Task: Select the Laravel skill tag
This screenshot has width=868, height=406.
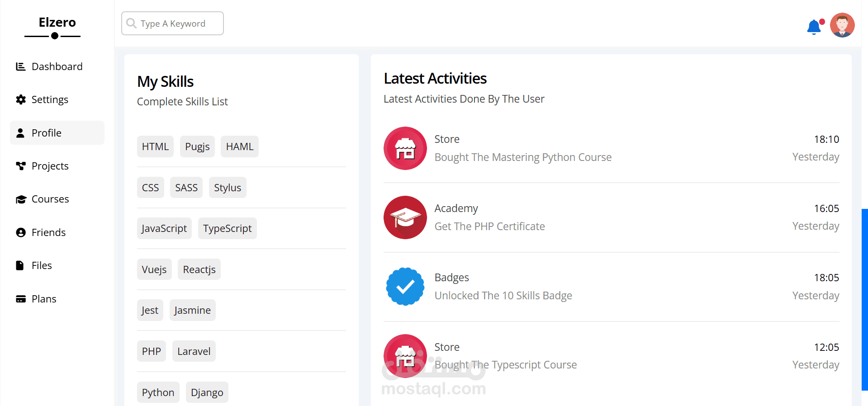Action: (x=194, y=351)
